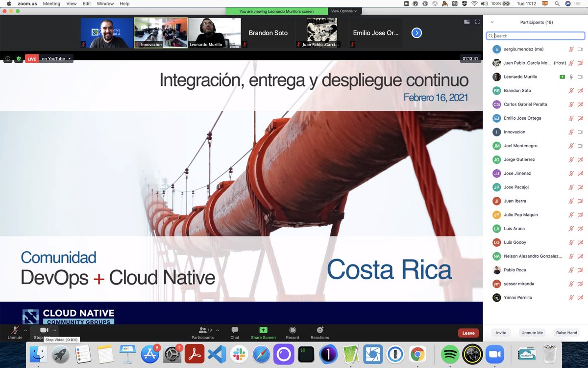
Task: Open Spotify from the Dock
Action: [x=450, y=354]
